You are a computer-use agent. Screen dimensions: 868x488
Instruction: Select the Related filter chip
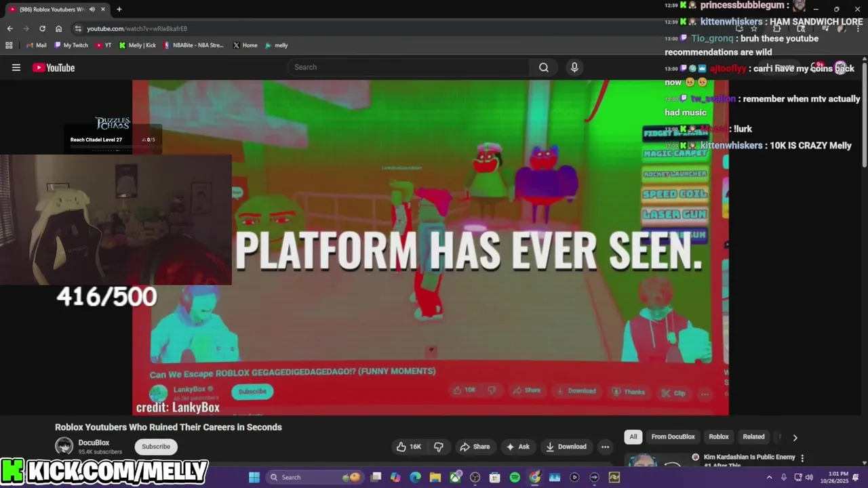point(753,437)
